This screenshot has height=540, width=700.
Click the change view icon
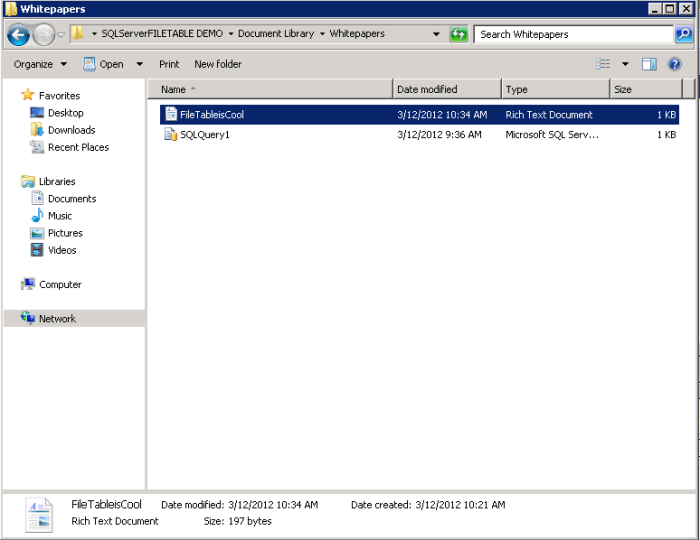click(x=603, y=64)
